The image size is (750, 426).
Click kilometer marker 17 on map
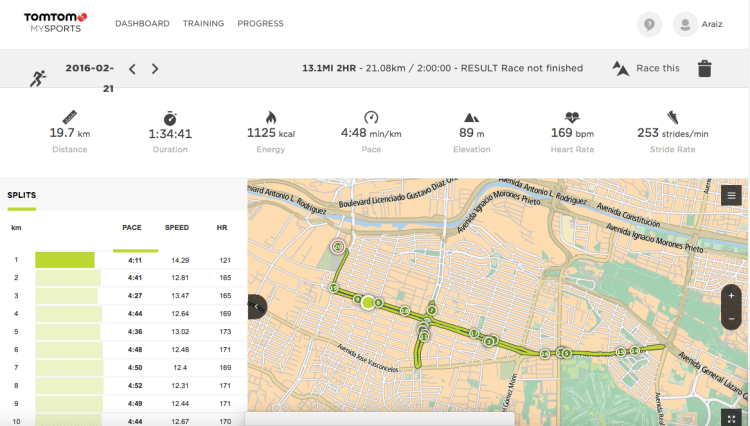(x=474, y=333)
